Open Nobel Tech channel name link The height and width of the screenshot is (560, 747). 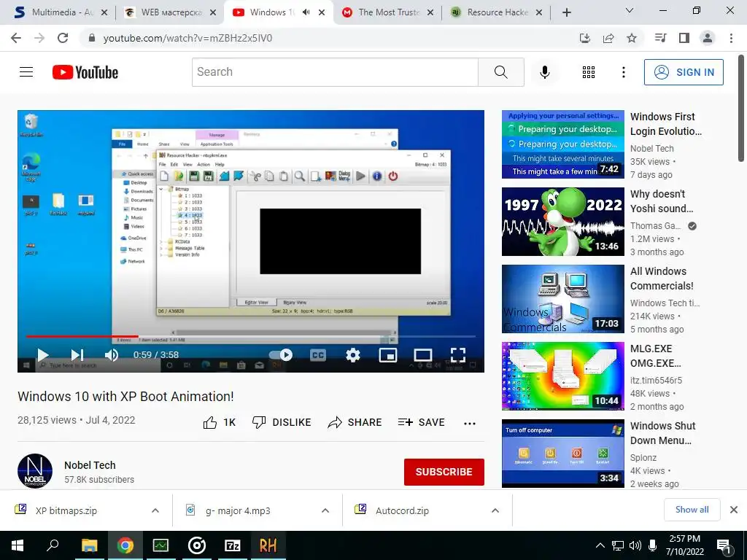pyautogui.click(x=90, y=465)
